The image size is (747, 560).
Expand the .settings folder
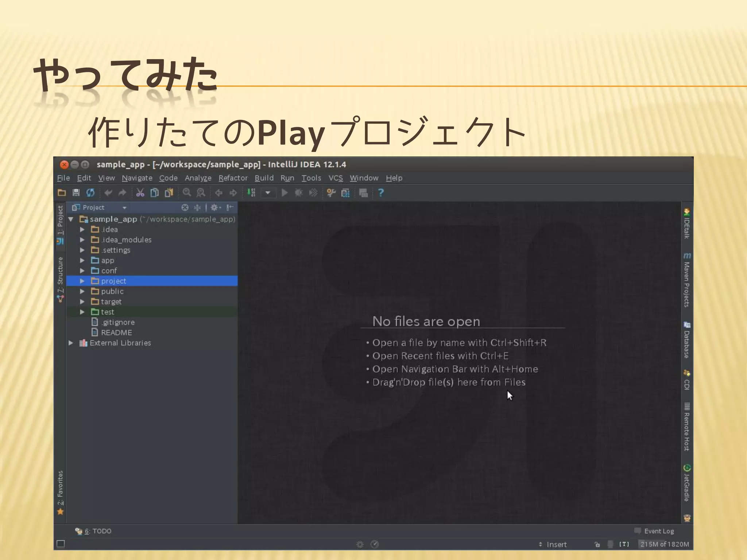click(82, 250)
